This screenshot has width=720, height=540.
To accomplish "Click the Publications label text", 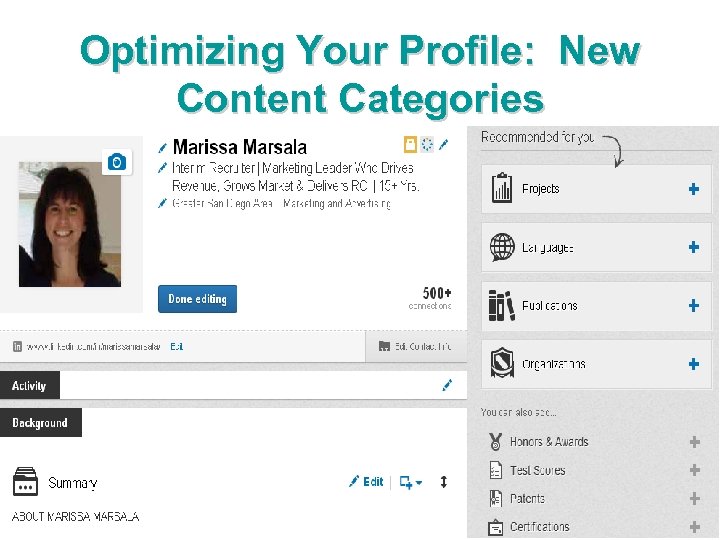I will click(550, 306).
